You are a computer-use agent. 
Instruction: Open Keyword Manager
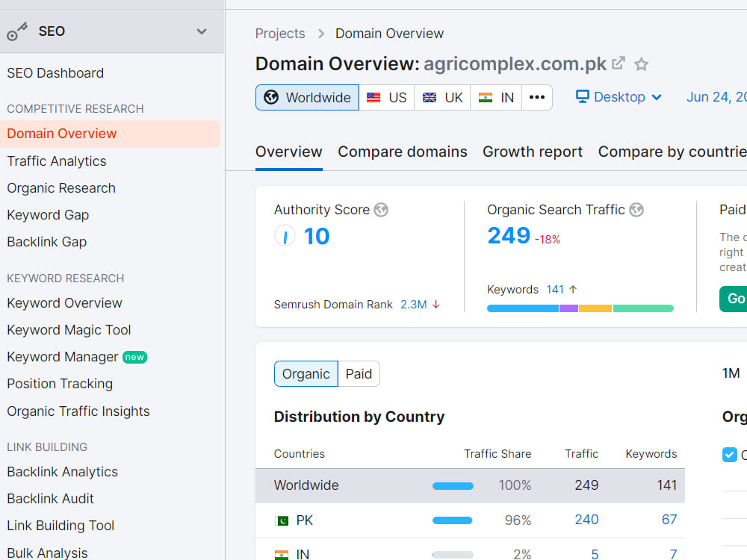[63, 357]
